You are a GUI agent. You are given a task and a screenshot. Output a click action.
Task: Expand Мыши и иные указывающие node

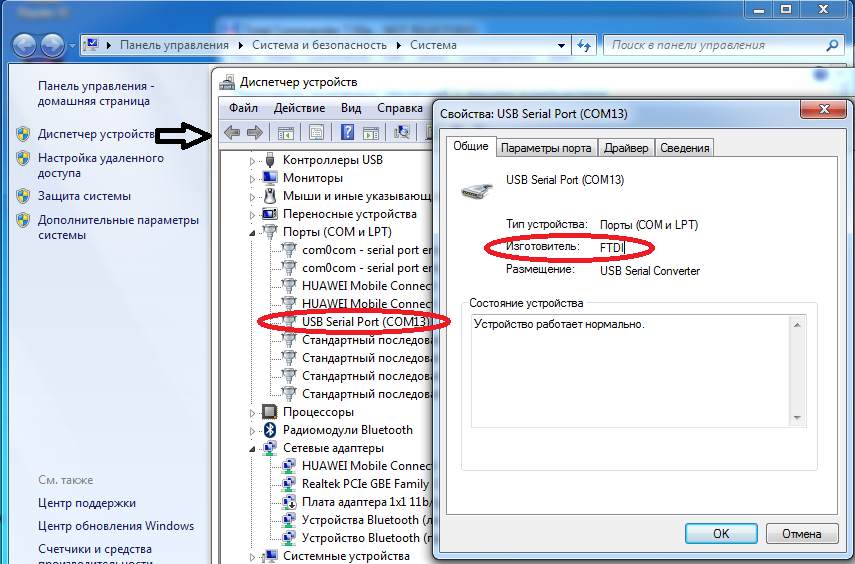pyautogui.click(x=252, y=197)
